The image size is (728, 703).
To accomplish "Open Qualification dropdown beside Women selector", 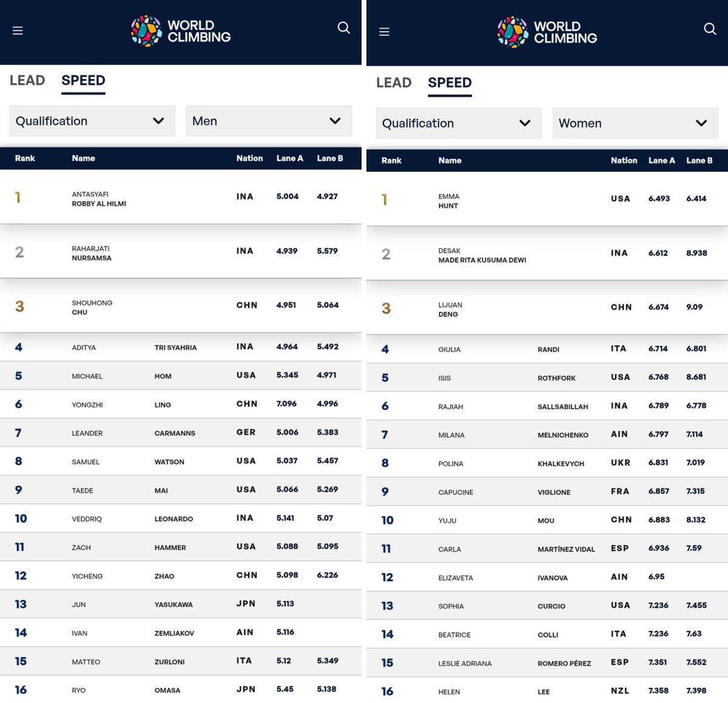I will (x=459, y=123).
